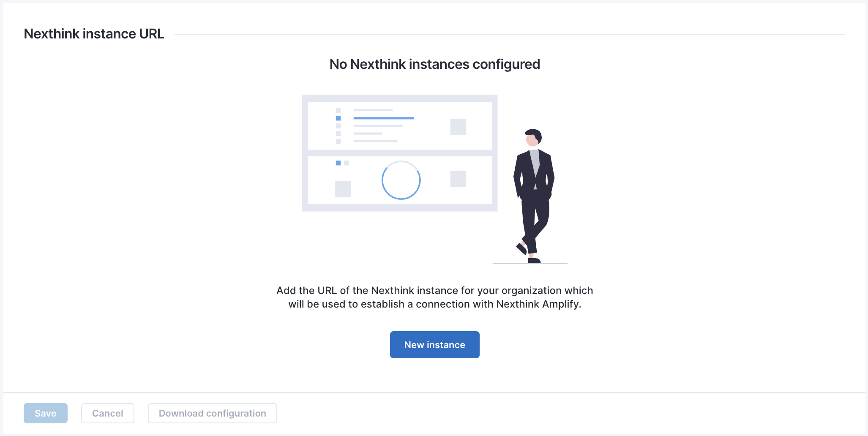Click the right gray square in lower panel
Image resolution: width=868 pixels, height=436 pixels.
[x=458, y=179]
